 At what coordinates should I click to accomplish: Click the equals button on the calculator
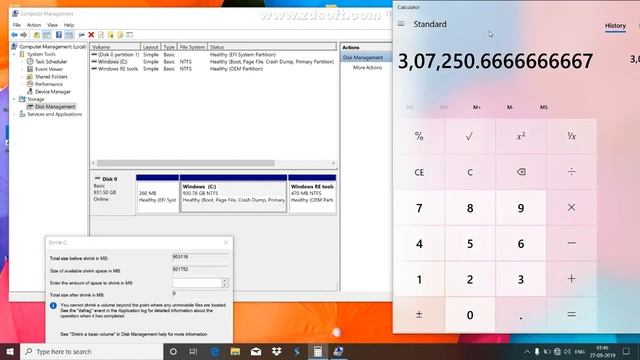click(x=571, y=315)
